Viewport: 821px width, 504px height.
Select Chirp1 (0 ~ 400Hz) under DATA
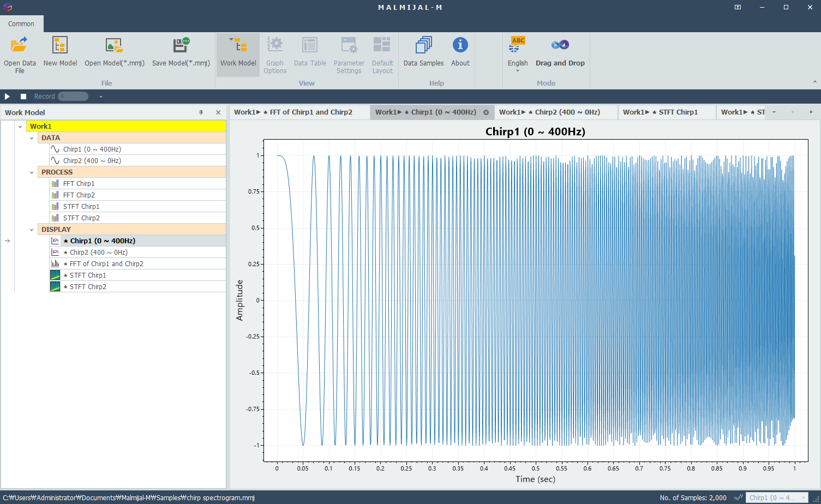137,149
